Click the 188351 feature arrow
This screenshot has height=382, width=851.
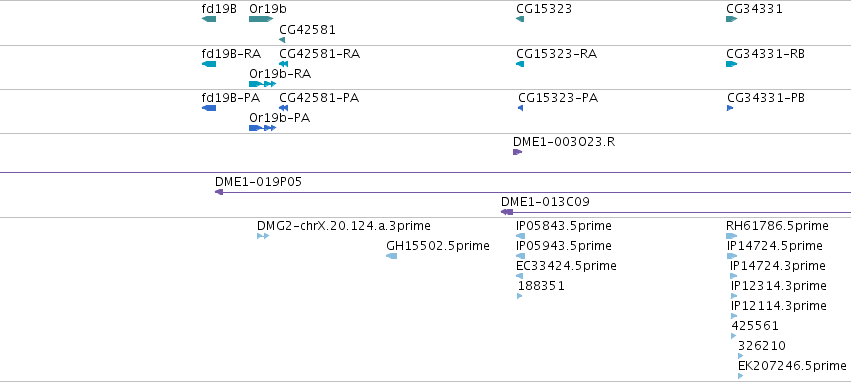tap(519, 296)
